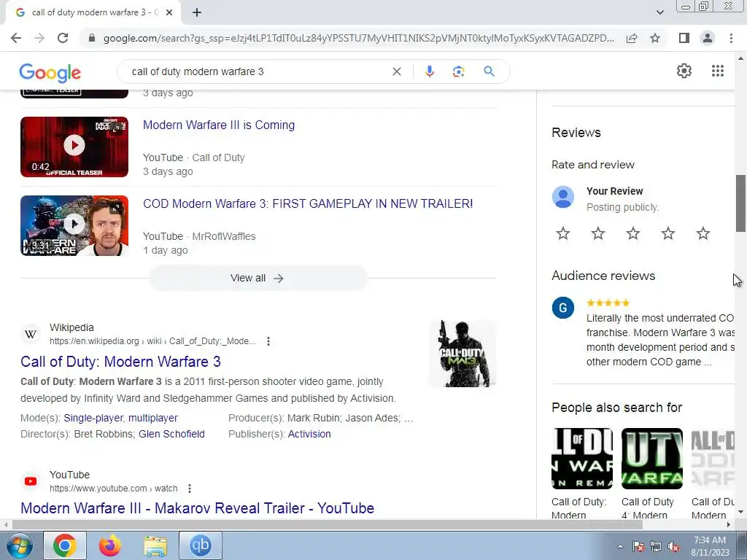Share this page from address bar

[x=632, y=38]
